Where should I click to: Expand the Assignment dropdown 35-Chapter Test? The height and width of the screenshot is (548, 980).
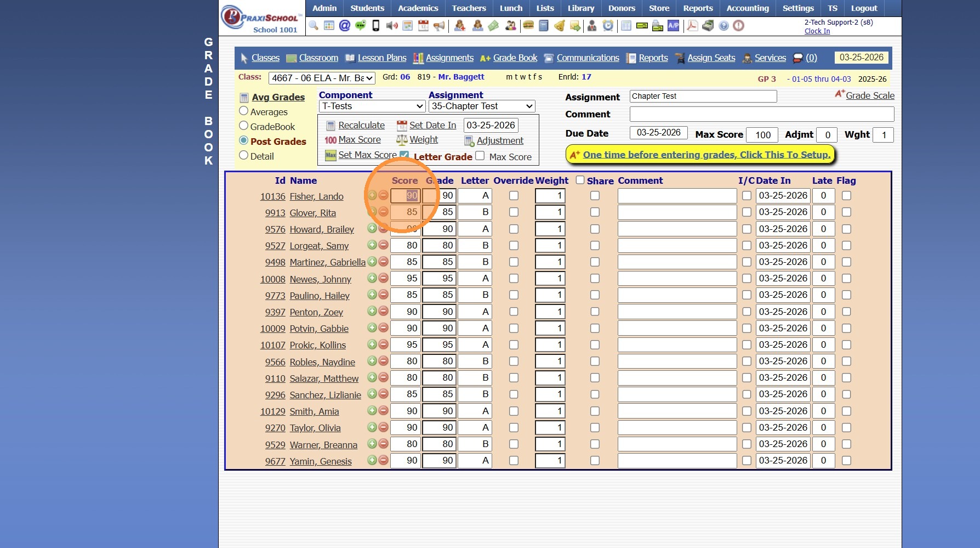pos(482,106)
